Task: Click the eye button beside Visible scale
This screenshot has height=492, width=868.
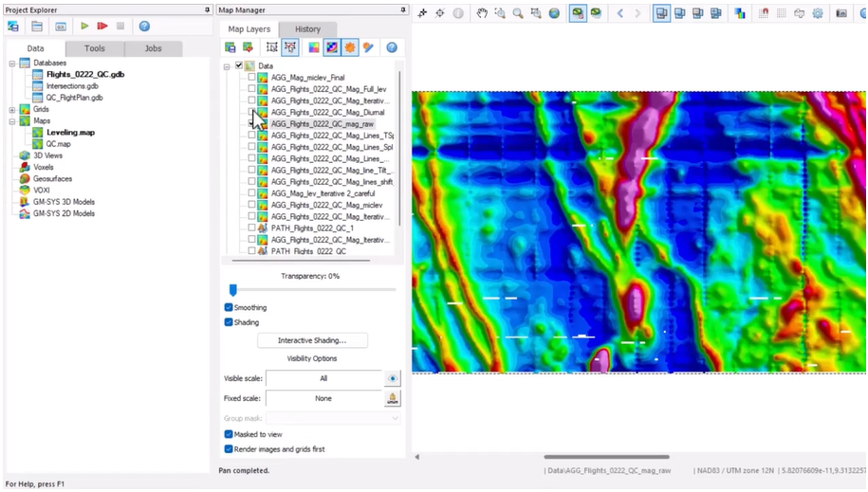Action: 393,378
